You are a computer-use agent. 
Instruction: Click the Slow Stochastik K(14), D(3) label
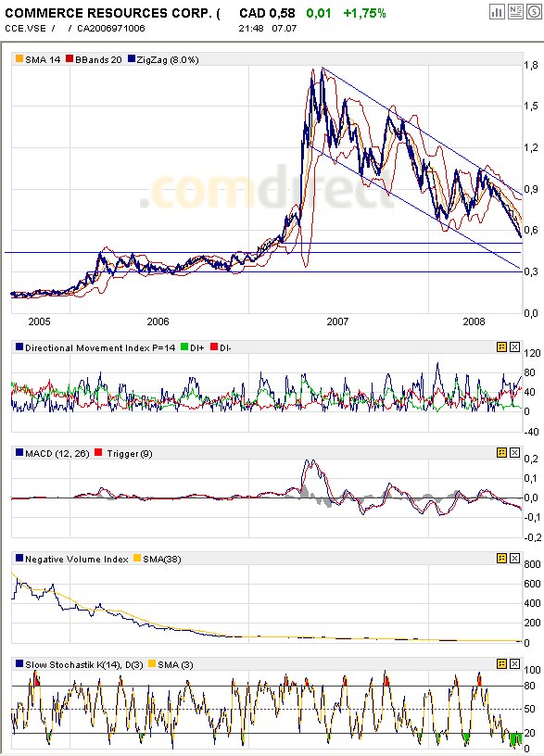click(x=84, y=664)
